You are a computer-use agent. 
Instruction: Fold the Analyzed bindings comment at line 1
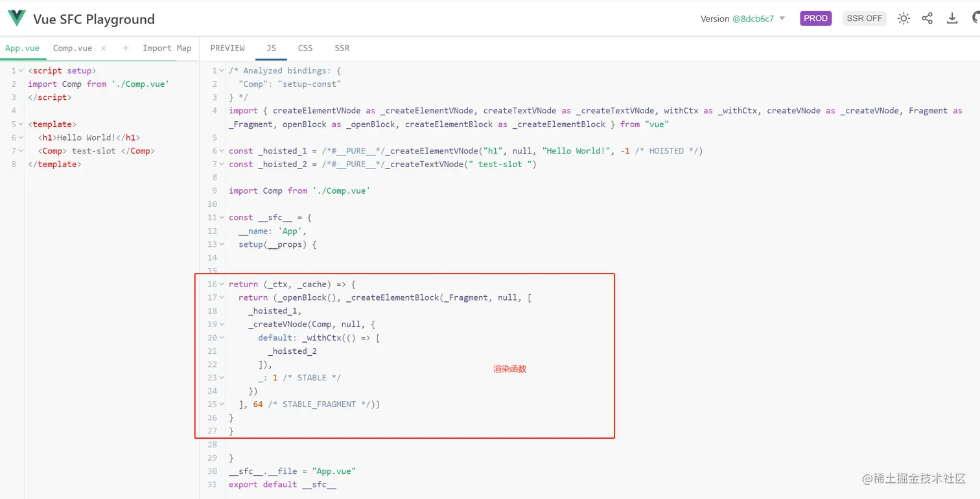tap(222, 71)
